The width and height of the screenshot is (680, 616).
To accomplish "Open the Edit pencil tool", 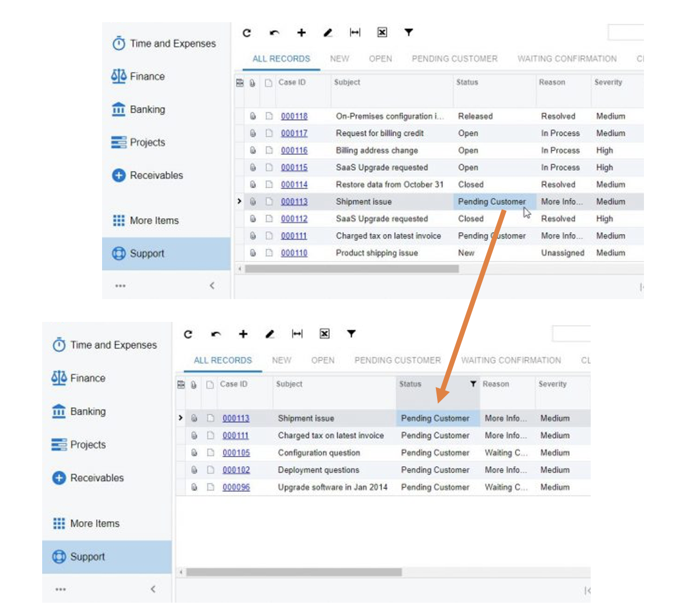I will pos(328,32).
